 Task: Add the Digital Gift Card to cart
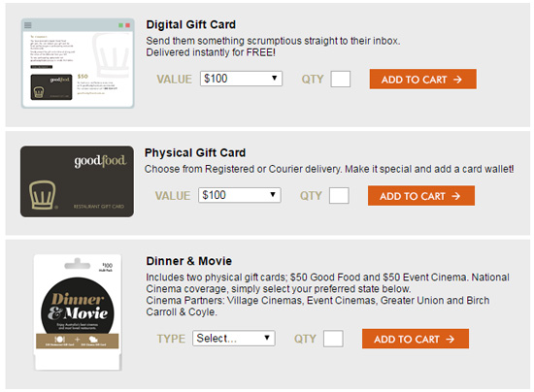tap(423, 80)
